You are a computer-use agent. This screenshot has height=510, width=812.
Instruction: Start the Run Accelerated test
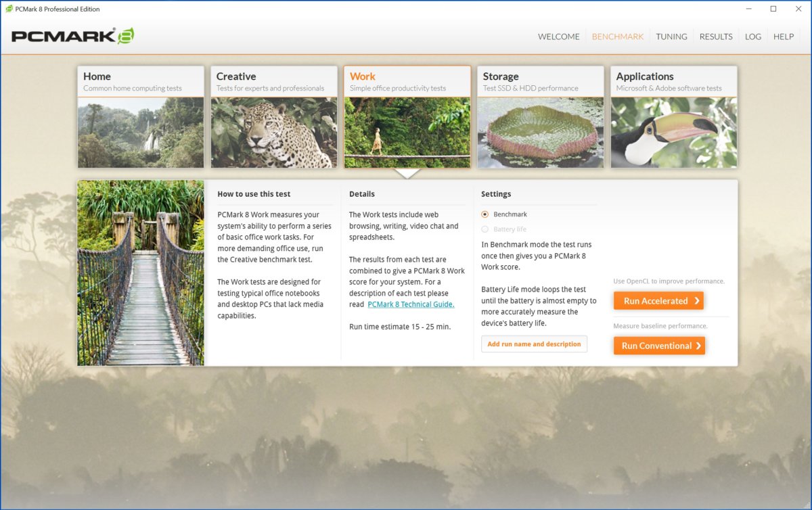click(658, 301)
